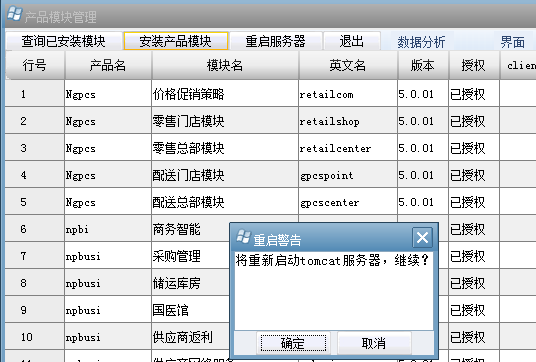The width and height of the screenshot is (536, 362).
Task: Click the retailcenter English name cell
Action: pyautogui.click(x=348, y=148)
